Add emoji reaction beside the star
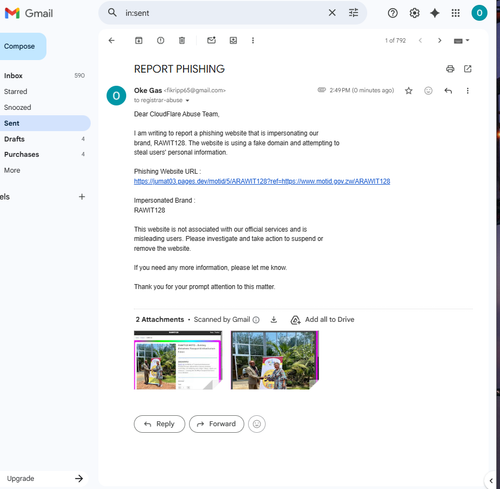This screenshot has height=489, width=500. pos(428,91)
